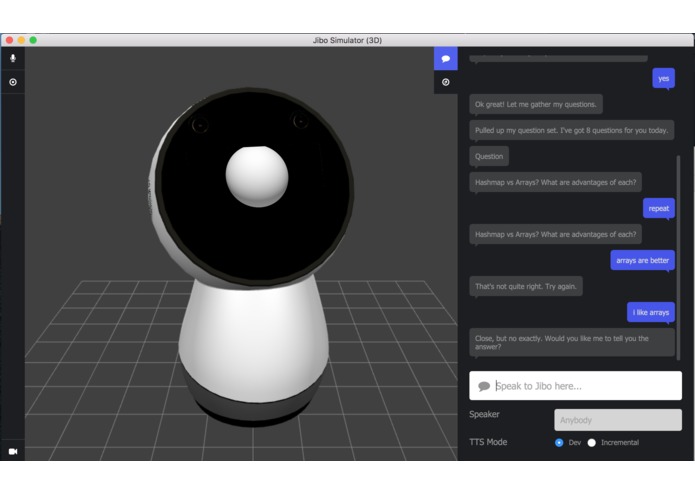The image size is (695, 494).
Task: Click the Speaker Anybody field
Action: 618,420
